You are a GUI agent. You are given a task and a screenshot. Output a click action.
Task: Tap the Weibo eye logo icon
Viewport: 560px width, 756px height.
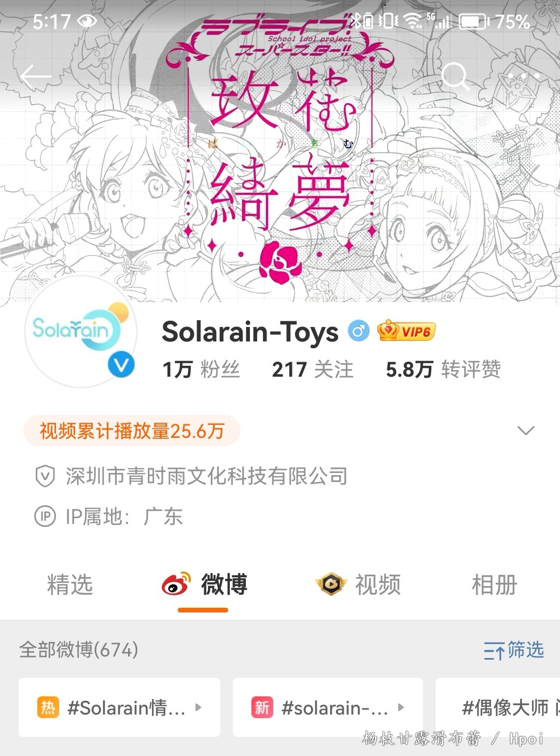(176, 584)
